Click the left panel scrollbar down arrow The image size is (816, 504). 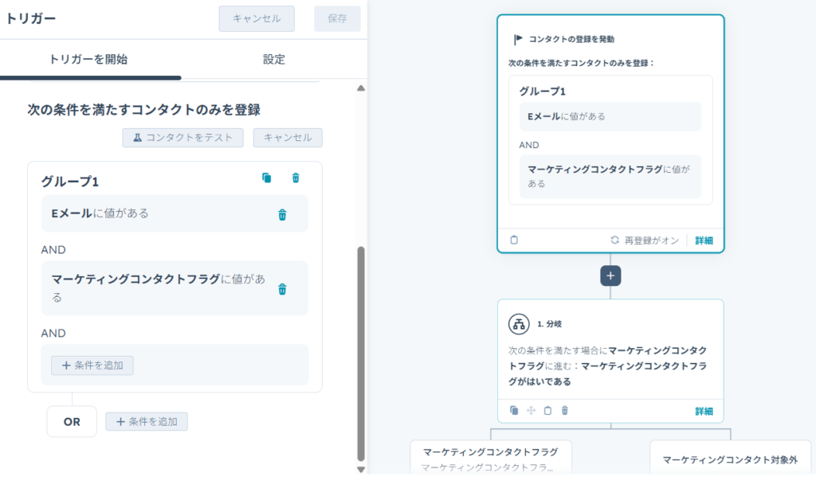[360, 469]
